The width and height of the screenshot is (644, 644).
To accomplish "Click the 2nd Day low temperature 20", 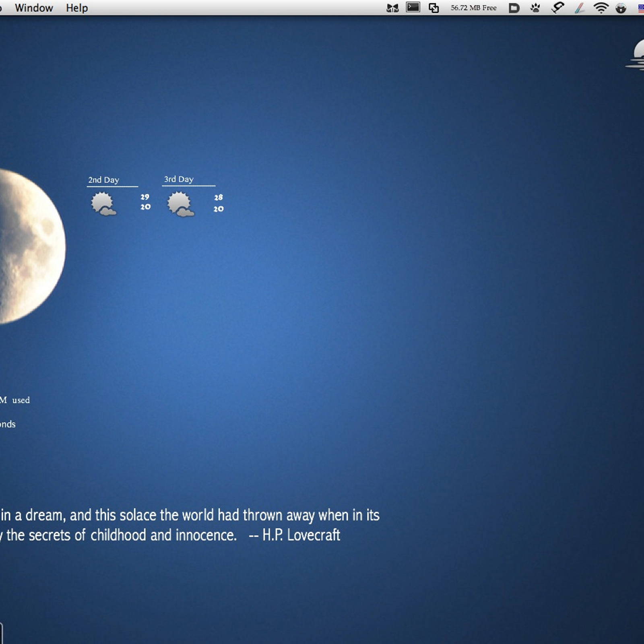I will (145, 207).
